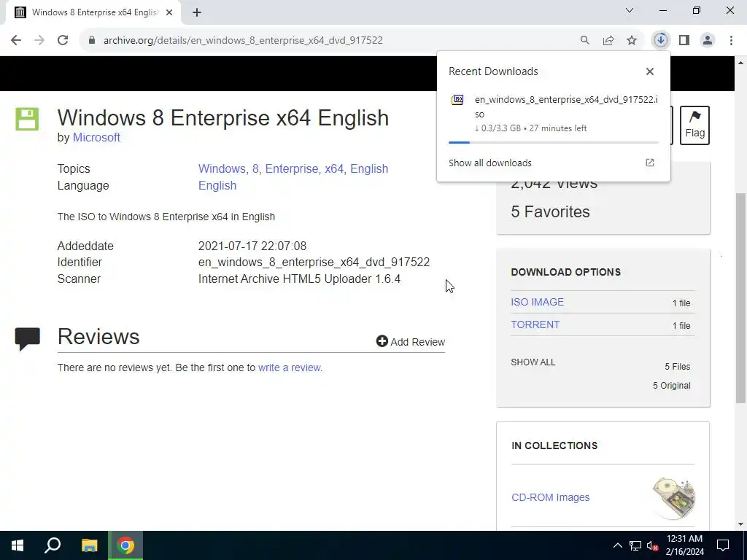Toggle the Chrome downloads toolbar button

661,40
